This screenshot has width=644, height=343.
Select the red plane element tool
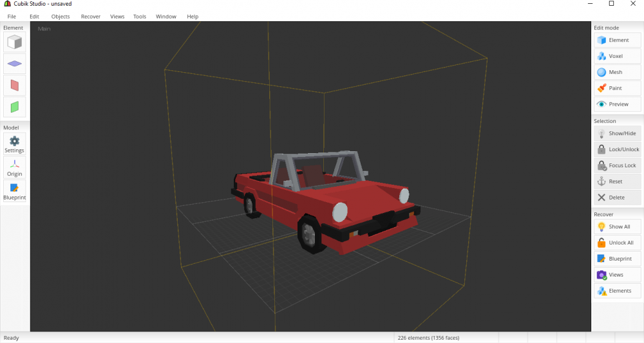click(x=14, y=85)
